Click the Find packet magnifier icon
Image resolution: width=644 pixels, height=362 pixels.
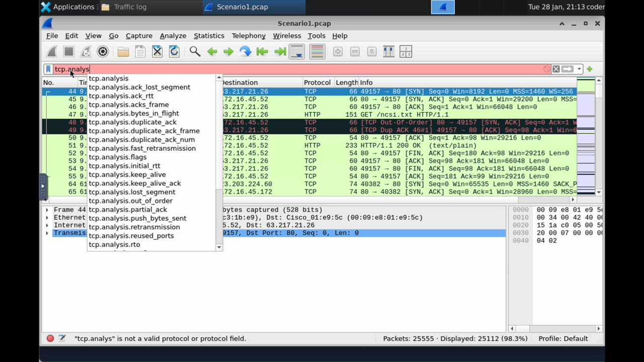[195, 51]
